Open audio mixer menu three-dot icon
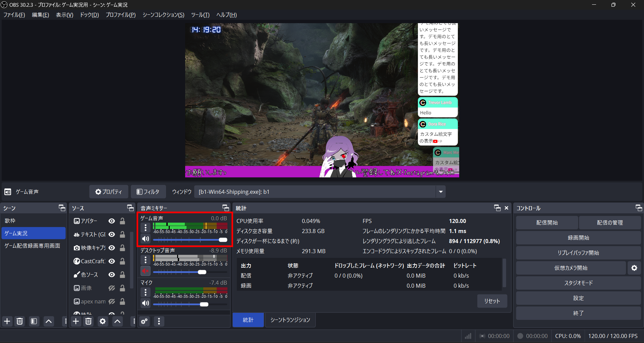 [159, 321]
